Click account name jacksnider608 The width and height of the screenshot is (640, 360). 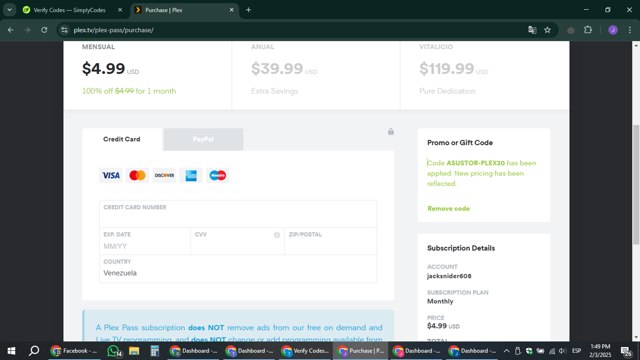pyautogui.click(x=449, y=276)
